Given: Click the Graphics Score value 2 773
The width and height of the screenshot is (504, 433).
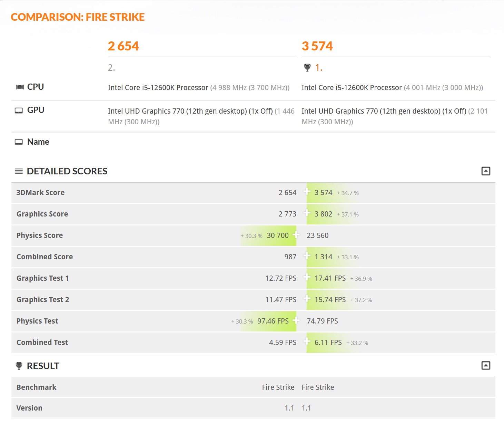Looking at the screenshot, I should (288, 214).
